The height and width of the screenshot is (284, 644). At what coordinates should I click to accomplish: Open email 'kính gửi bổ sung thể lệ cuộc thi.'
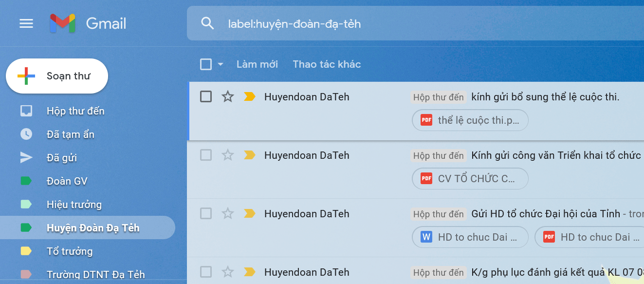tap(545, 97)
